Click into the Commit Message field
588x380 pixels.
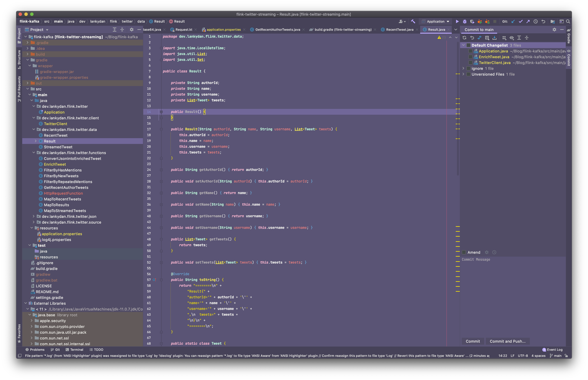coord(513,296)
